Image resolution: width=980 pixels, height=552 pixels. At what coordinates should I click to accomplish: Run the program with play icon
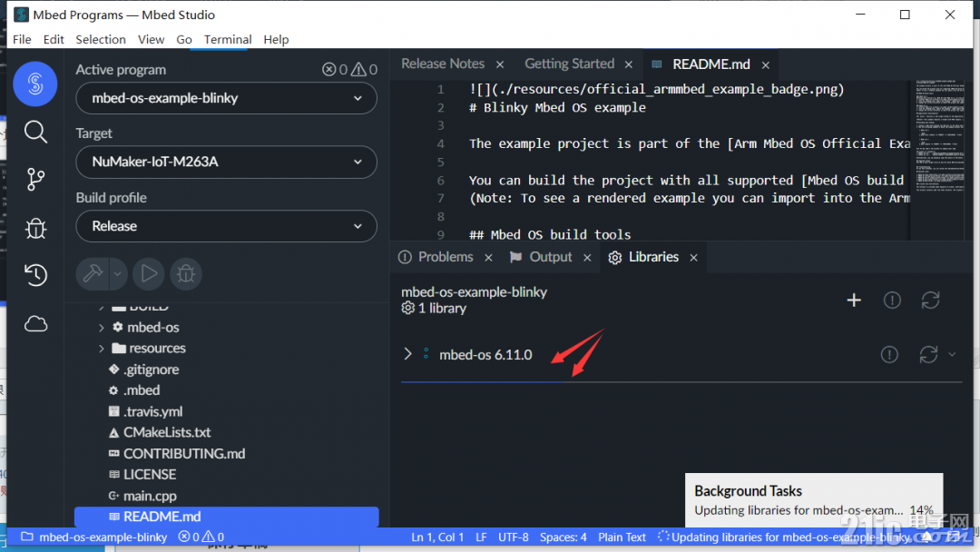[149, 274]
